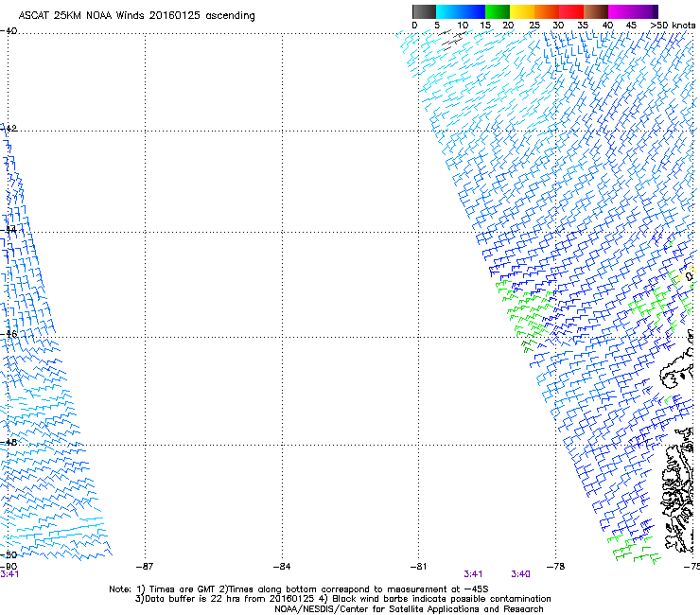
Task: Click the orange 25-30 knots legend color
Action: click(x=547, y=11)
